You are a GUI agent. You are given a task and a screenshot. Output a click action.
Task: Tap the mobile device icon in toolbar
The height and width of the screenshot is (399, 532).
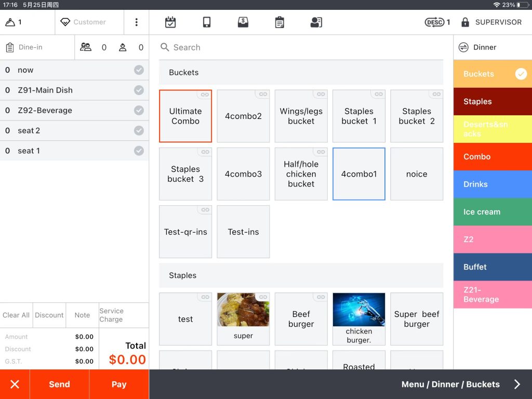(207, 22)
